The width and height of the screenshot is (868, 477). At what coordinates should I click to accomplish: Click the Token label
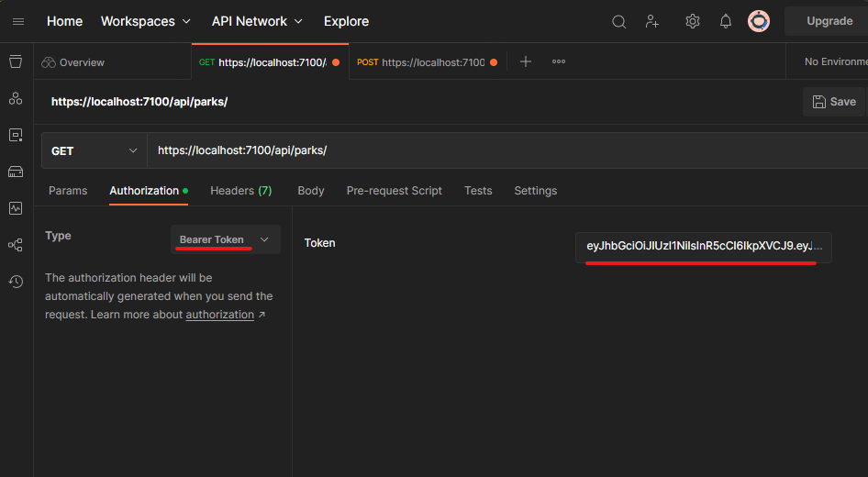click(x=319, y=243)
